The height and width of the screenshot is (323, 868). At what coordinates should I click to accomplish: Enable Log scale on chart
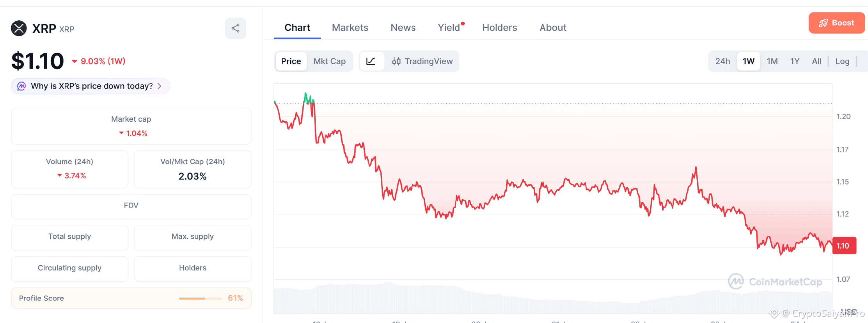pyautogui.click(x=842, y=61)
